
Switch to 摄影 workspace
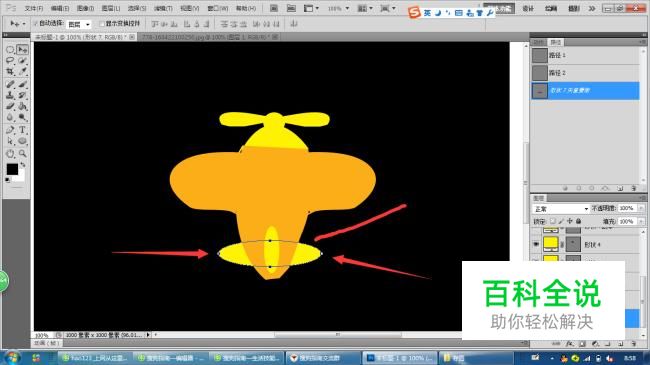coord(574,8)
